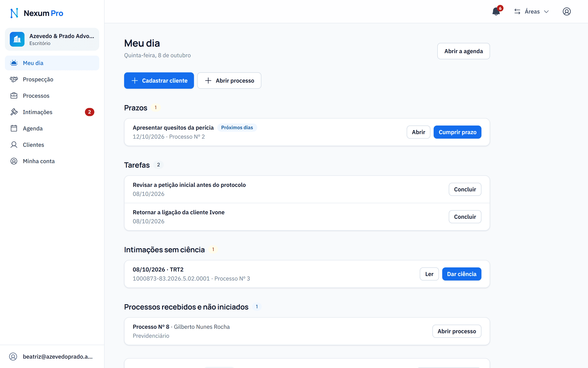Click the Meu dia sunrise icon
The height and width of the screenshot is (368, 588).
coord(14,63)
